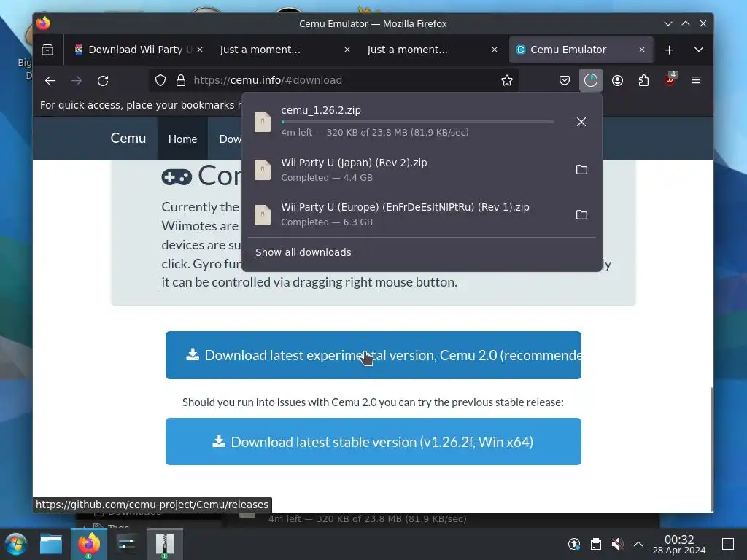
Task: Open clipboard tray icon
Action: (x=595, y=544)
